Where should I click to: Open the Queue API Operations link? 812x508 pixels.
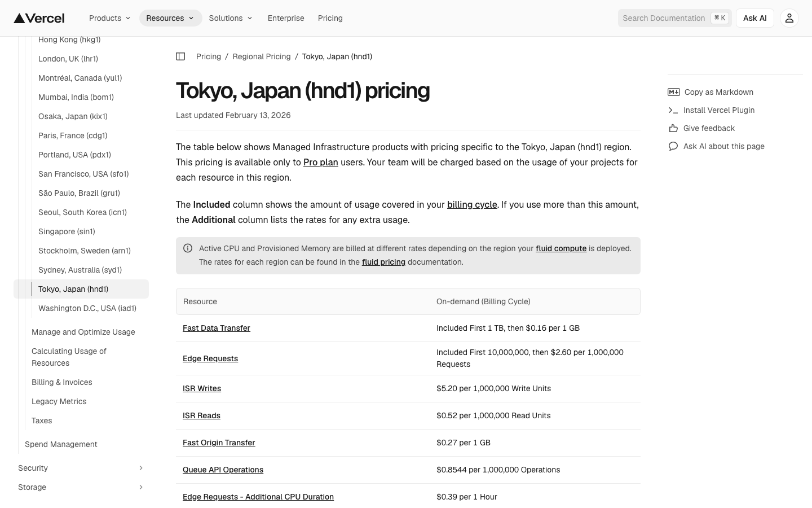tap(223, 470)
